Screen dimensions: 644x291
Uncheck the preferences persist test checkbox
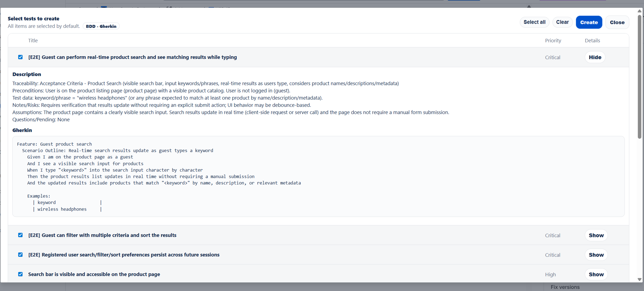20,255
